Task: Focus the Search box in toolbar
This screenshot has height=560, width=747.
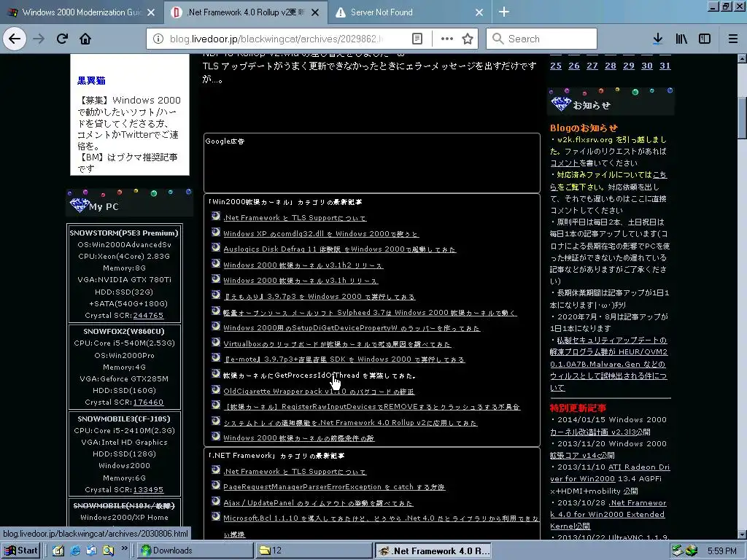Action: (x=542, y=39)
